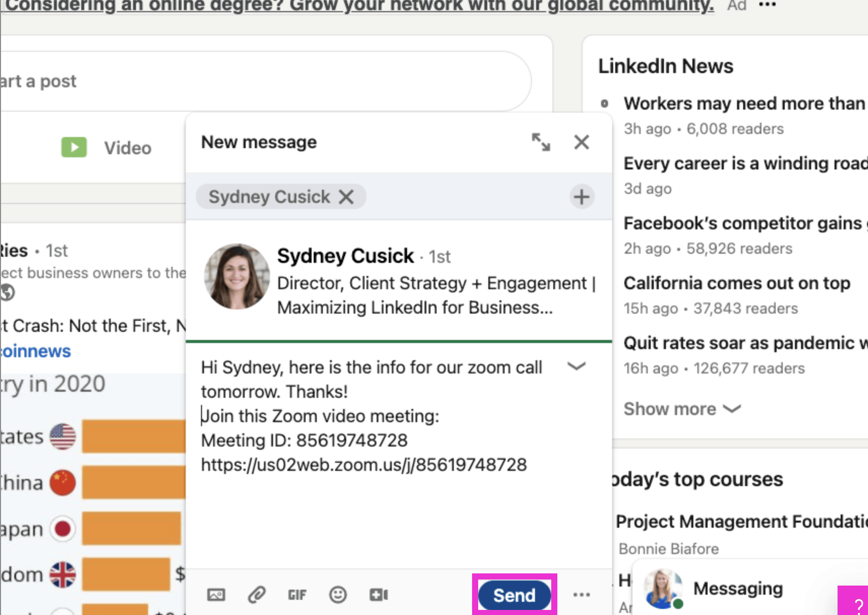
Task: Open 'California comes out on top' story
Action: (737, 283)
